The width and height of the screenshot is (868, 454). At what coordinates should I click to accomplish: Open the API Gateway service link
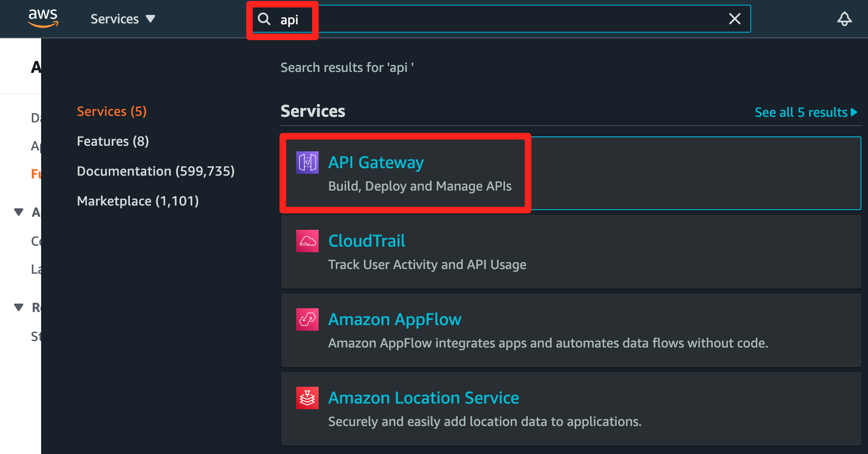(376, 162)
